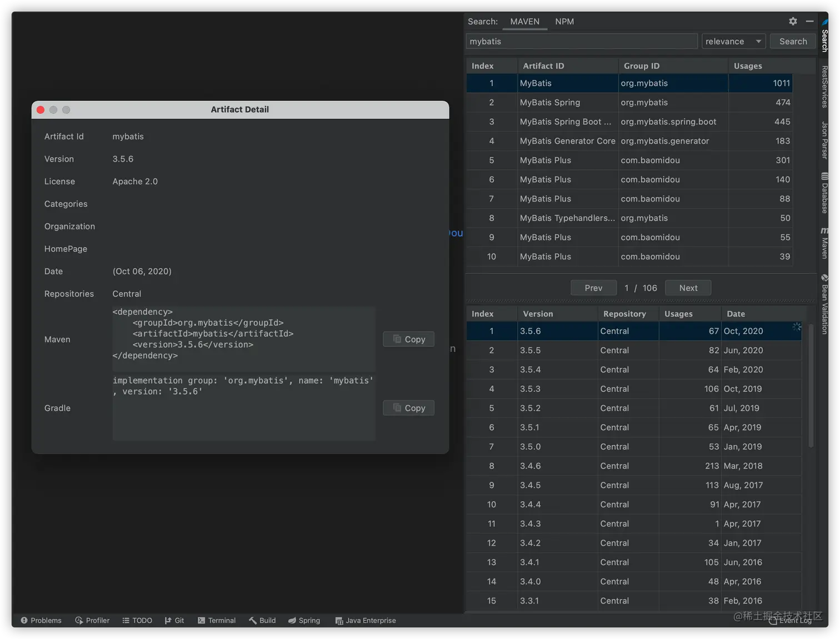840x639 pixels.
Task: Open the Maven side tool window
Action: 824,243
